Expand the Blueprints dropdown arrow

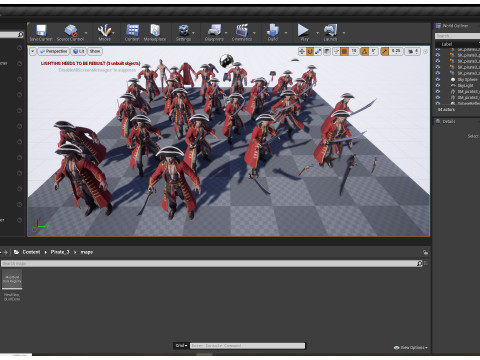tap(226, 33)
